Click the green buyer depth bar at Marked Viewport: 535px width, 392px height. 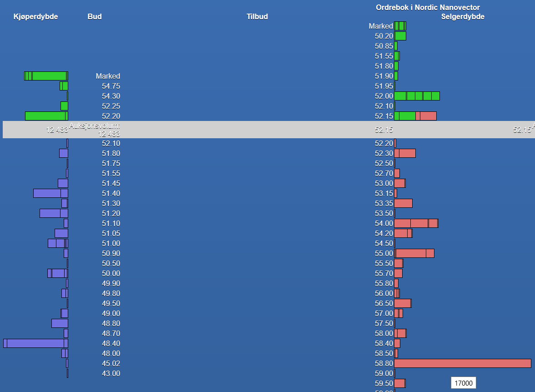(x=46, y=76)
